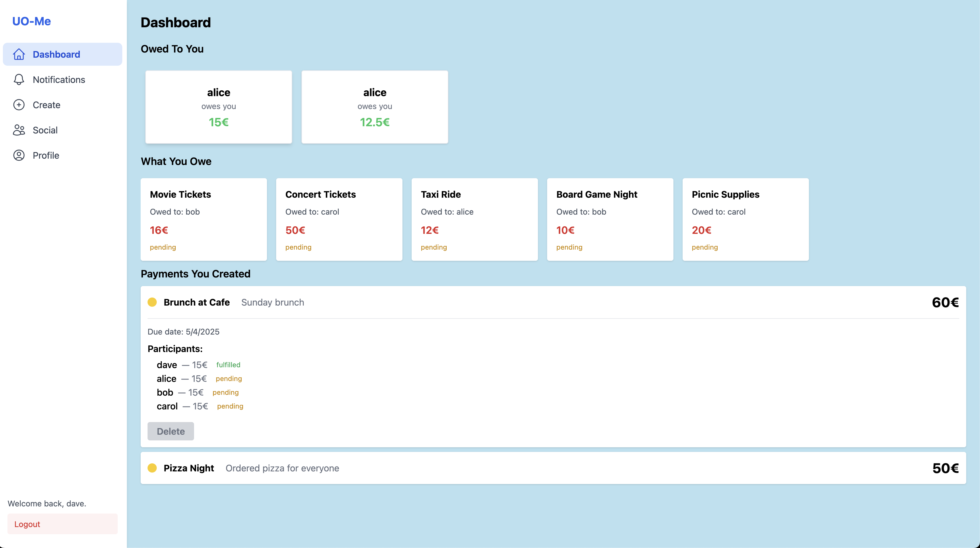This screenshot has height=548, width=980.
Task: Expand the Pizza Night payment row
Action: pos(553,468)
